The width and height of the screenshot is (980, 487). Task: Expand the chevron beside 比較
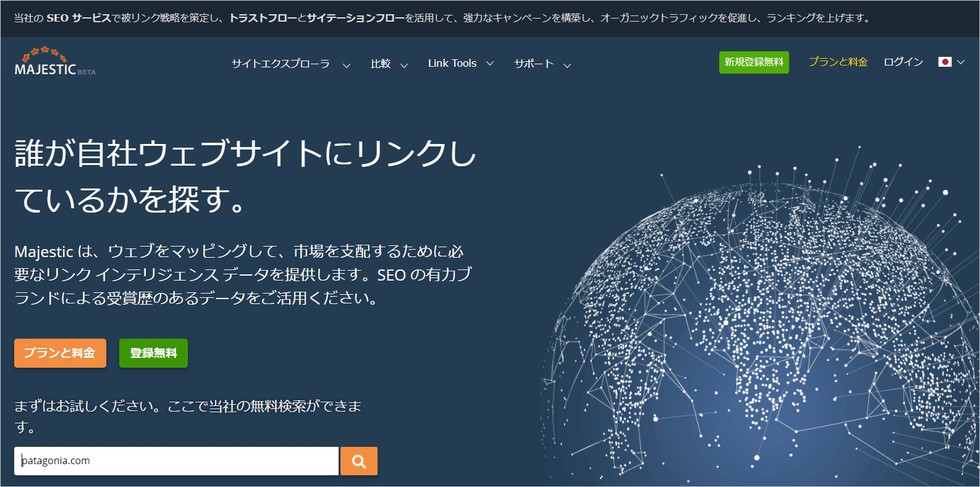(404, 65)
